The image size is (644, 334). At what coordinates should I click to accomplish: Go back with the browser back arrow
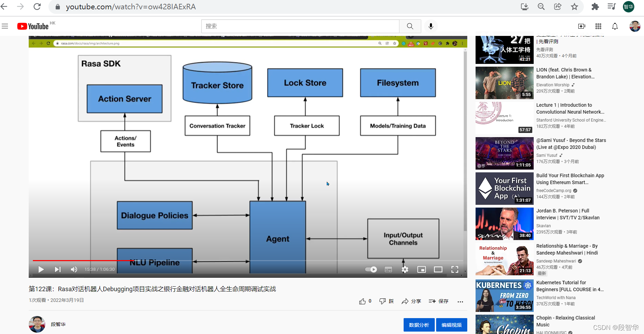pos(4,7)
